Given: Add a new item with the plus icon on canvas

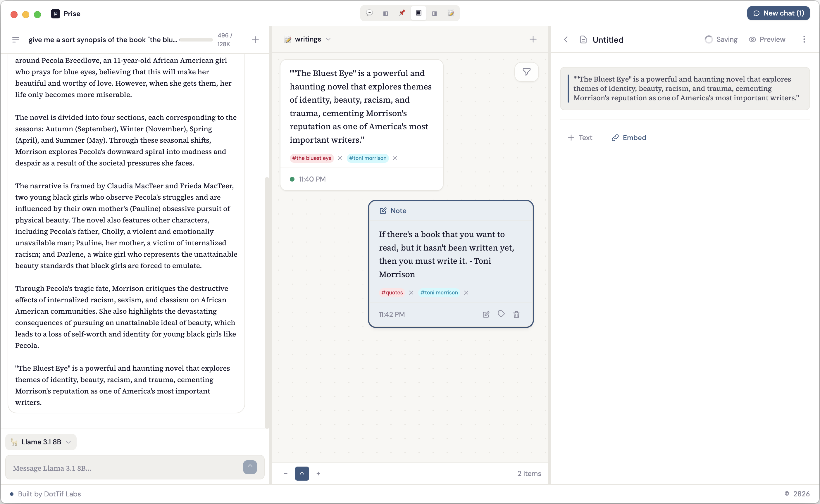Looking at the screenshot, I should point(533,39).
